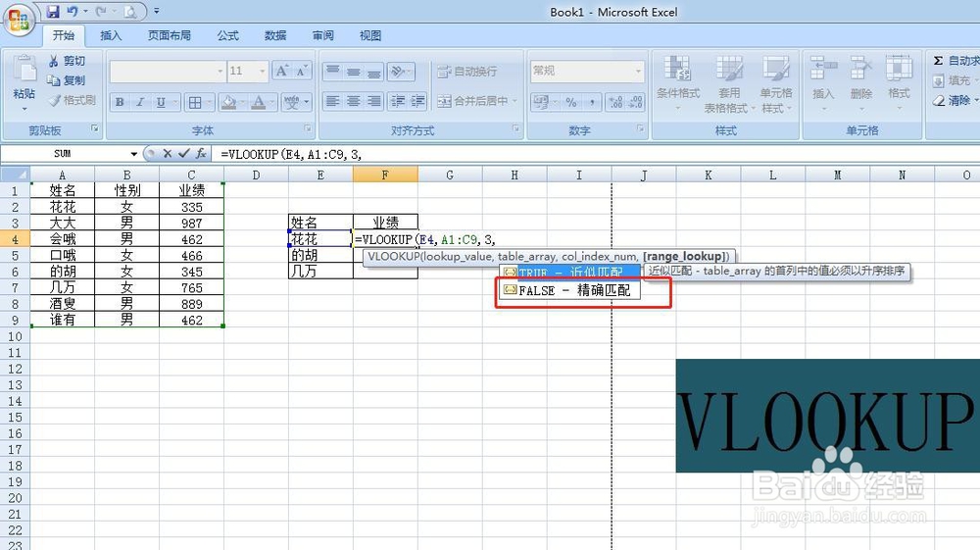Decrease indent
The height and width of the screenshot is (550, 980).
pyautogui.click(x=398, y=101)
